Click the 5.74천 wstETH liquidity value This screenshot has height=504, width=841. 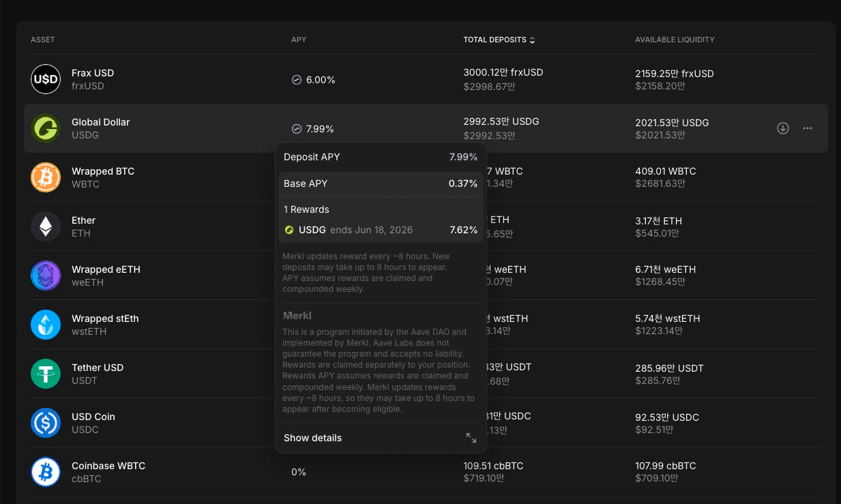[x=668, y=318]
